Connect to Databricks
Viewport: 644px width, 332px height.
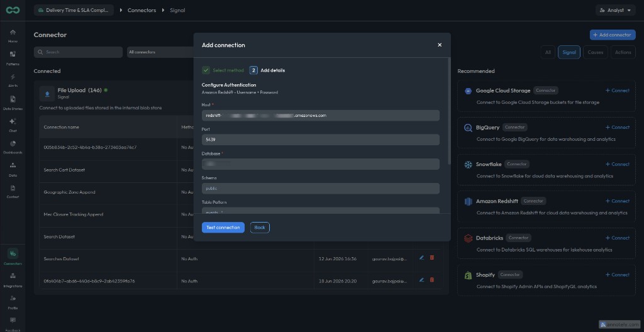(618, 238)
